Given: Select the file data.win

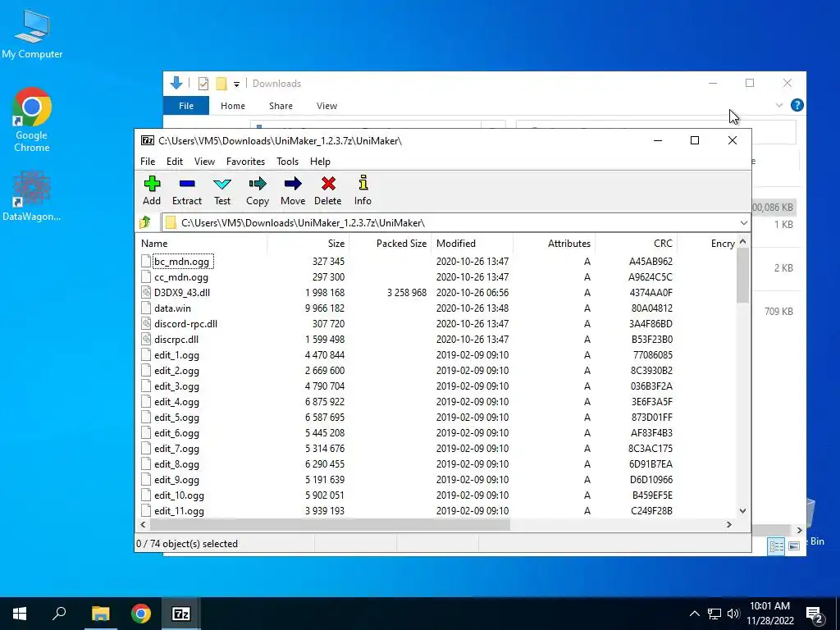Looking at the screenshot, I should 172,308.
